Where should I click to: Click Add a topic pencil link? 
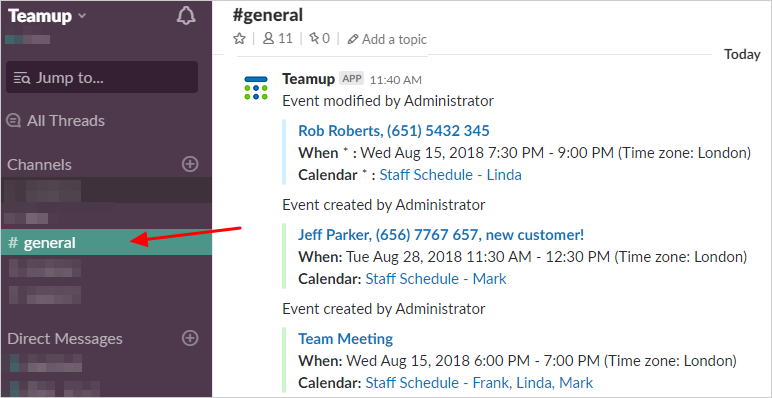387,39
